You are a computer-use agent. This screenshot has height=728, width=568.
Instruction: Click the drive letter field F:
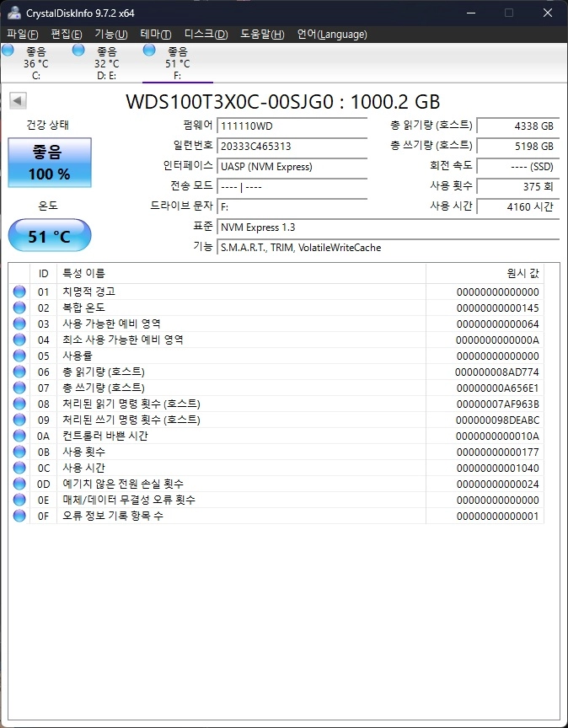click(292, 207)
